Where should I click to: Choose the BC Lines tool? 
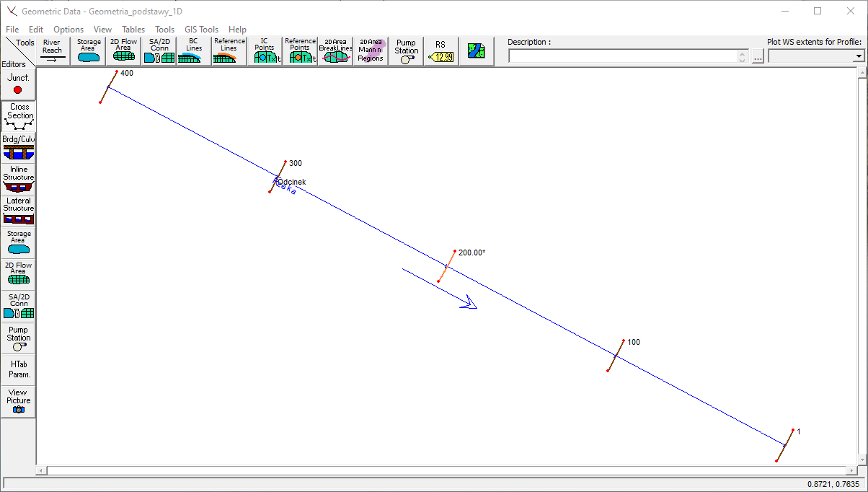pos(194,51)
